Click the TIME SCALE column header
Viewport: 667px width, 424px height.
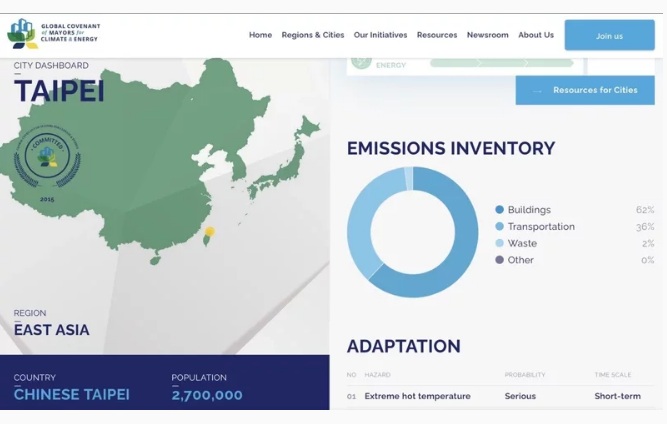(x=613, y=375)
